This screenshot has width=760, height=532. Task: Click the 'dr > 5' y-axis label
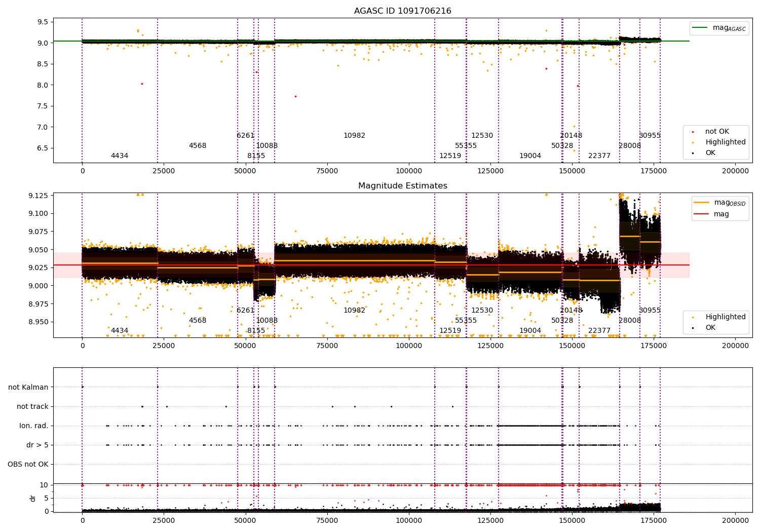pos(37,445)
